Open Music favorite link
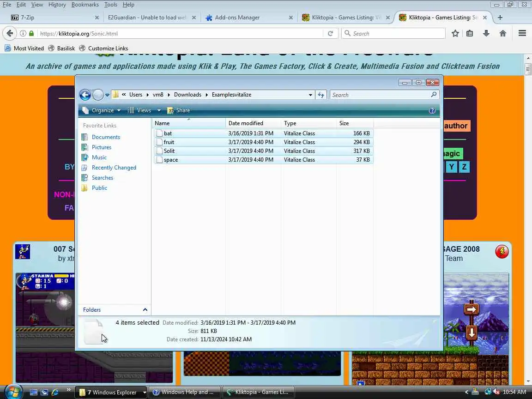Screen dimensions: 532x399 (x=99, y=157)
